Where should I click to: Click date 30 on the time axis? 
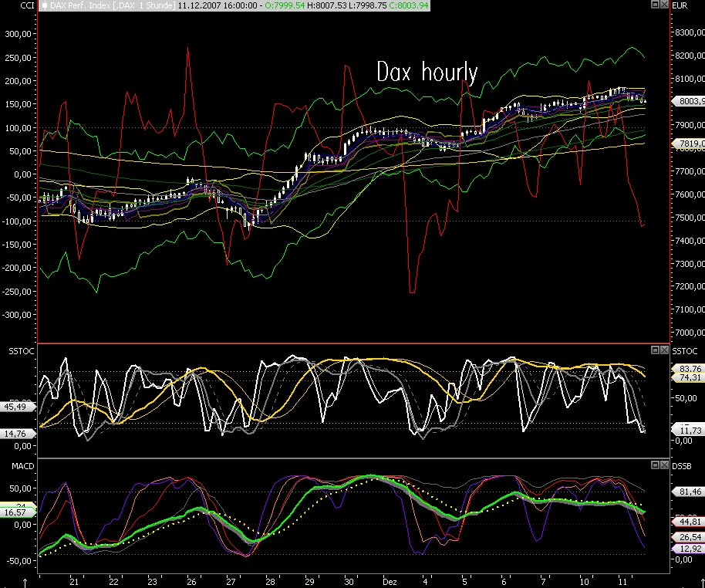click(x=349, y=582)
